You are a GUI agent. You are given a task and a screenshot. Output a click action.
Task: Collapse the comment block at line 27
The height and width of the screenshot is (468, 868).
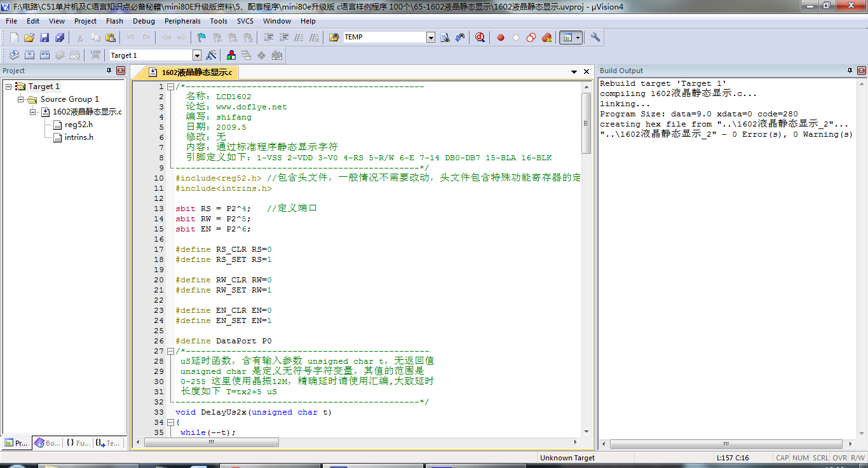[170, 351]
